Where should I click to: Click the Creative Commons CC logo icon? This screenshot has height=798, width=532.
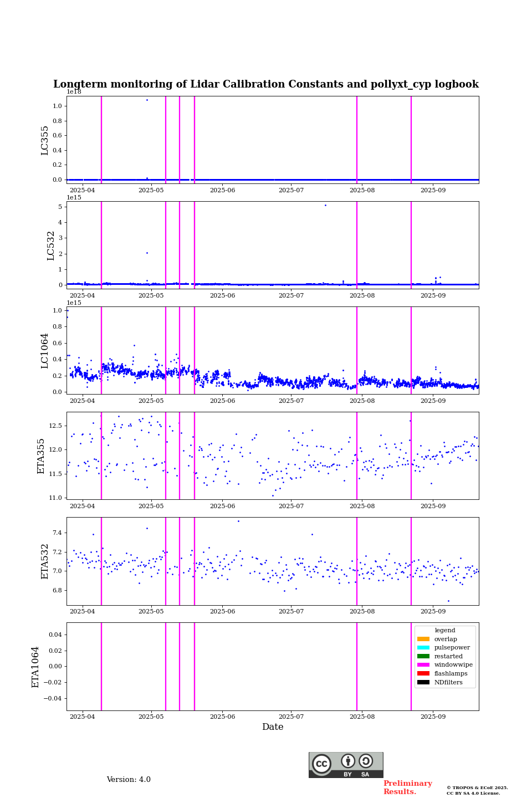[x=321, y=764]
